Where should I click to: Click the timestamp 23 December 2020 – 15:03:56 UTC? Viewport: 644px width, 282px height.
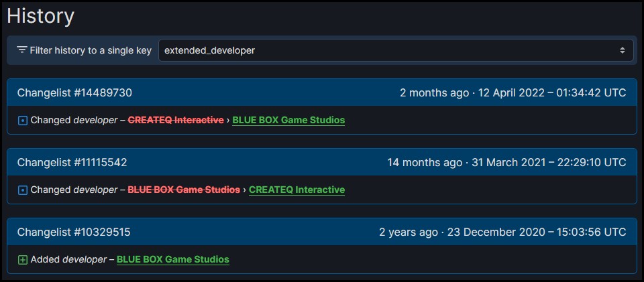(537, 232)
